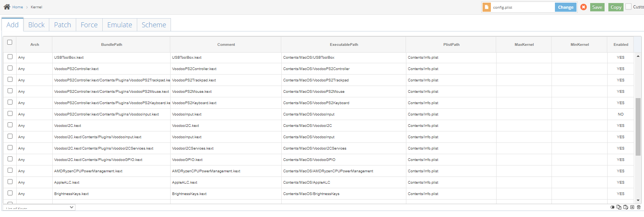Click the green Save button
The height and width of the screenshot is (217, 644).
597,7
